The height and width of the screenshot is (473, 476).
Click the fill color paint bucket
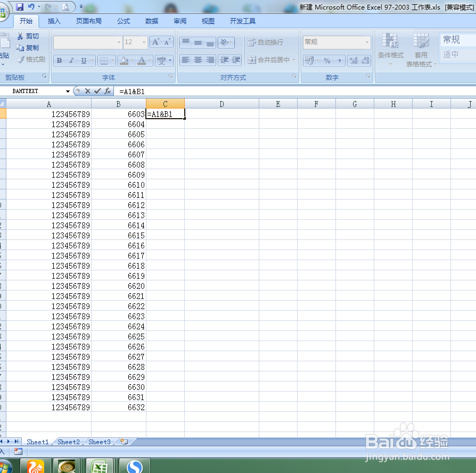coord(124,61)
